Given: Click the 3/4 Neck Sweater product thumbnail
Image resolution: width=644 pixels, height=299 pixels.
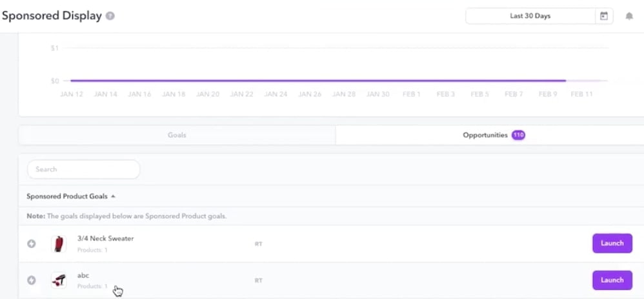Looking at the screenshot, I should click(59, 244).
